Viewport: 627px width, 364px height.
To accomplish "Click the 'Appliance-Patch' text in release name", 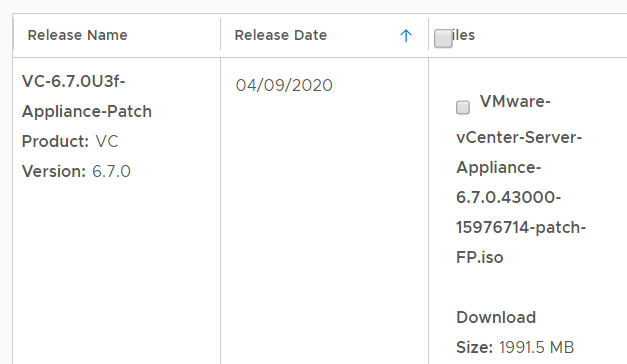I will tap(87, 112).
